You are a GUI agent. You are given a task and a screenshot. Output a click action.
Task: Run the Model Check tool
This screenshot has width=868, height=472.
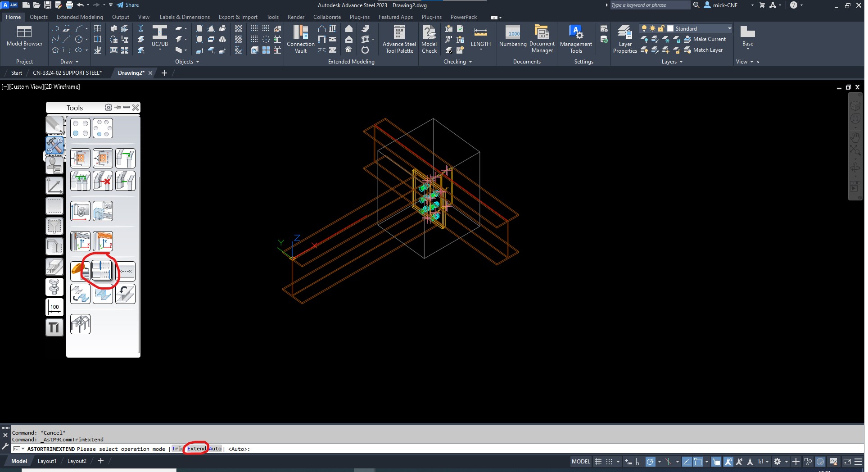click(x=429, y=38)
